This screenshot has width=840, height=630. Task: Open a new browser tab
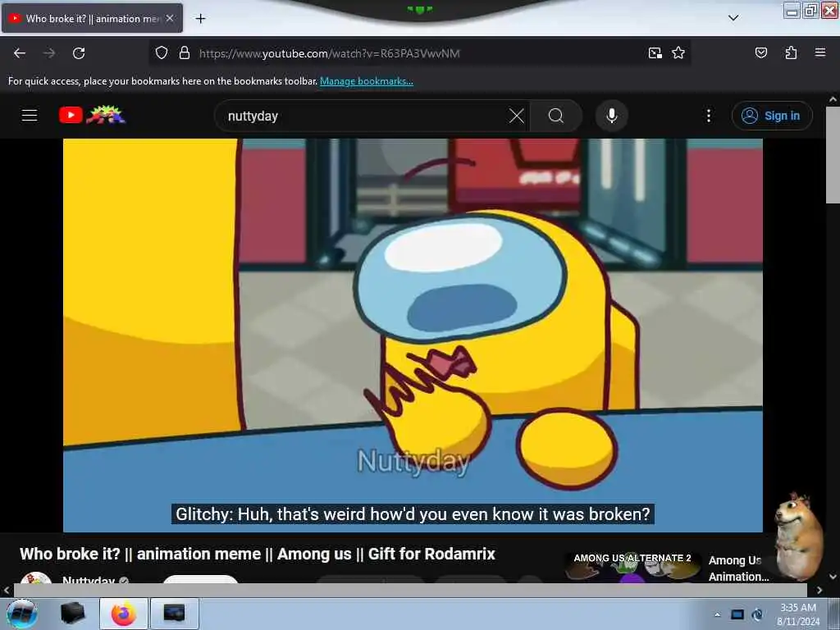(x=200, y=18)
